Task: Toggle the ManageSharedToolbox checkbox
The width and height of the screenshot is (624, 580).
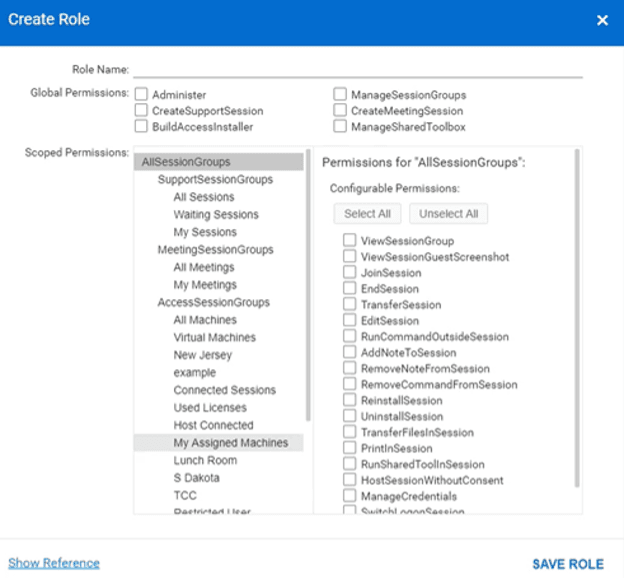Action: (341, 127)
